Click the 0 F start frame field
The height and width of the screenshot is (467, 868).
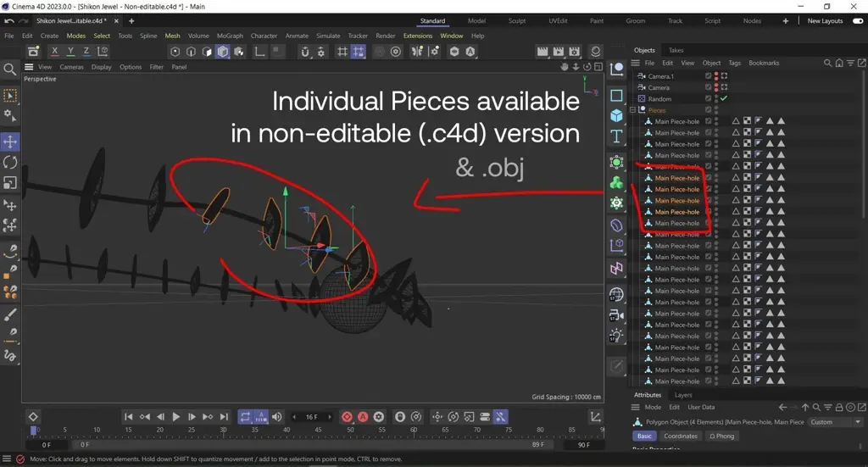click(x=47, y=444)
